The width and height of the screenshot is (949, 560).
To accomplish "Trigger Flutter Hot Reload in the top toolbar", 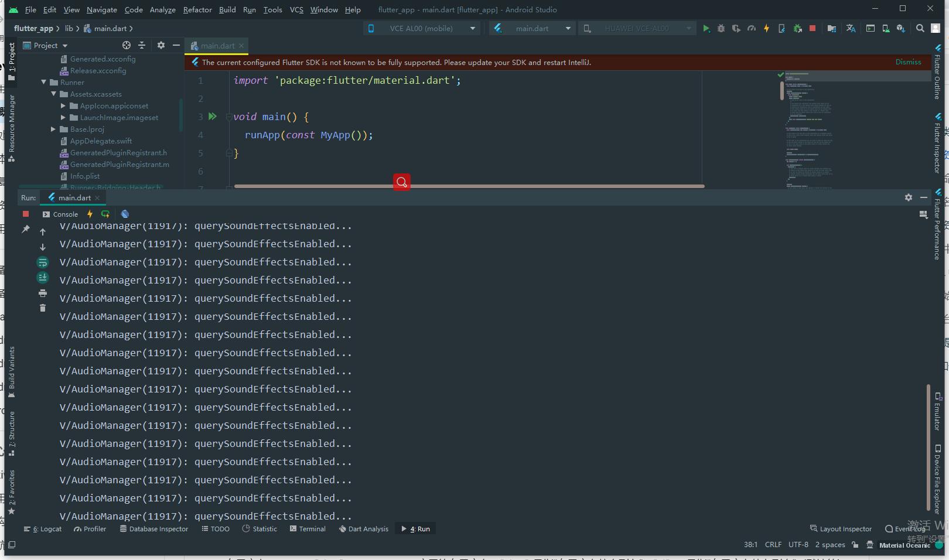I will point(766,28).
